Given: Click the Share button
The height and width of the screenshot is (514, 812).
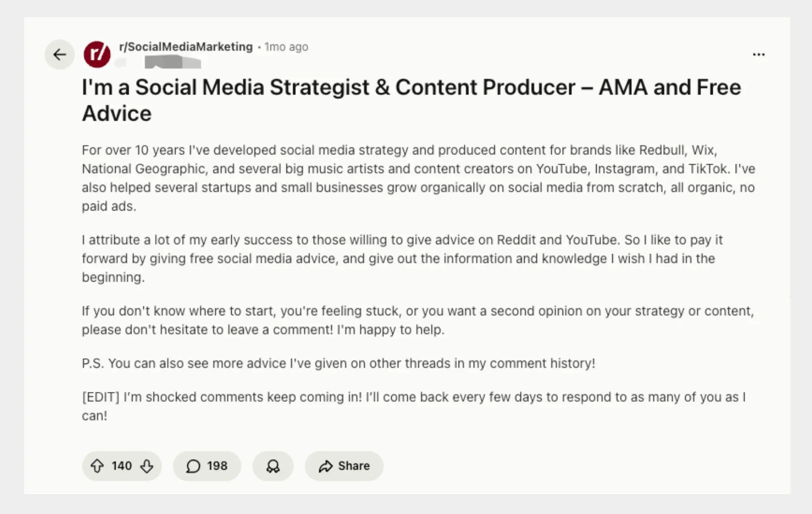Looking at the screenshot, I should (x=344, y=466).
